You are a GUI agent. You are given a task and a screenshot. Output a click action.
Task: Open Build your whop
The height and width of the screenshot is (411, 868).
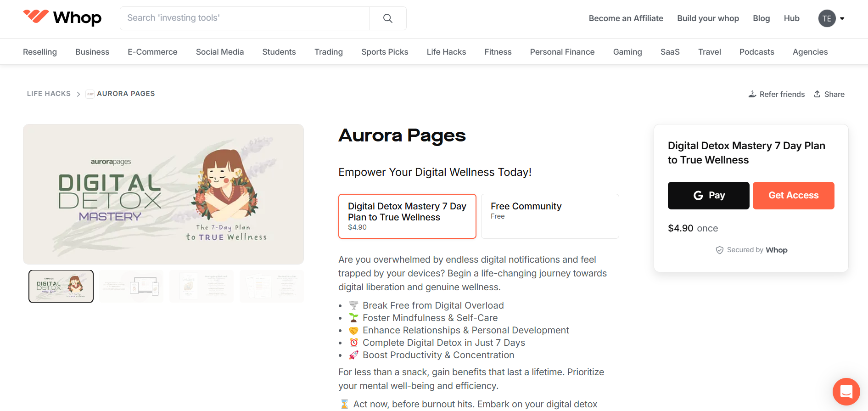708,18
